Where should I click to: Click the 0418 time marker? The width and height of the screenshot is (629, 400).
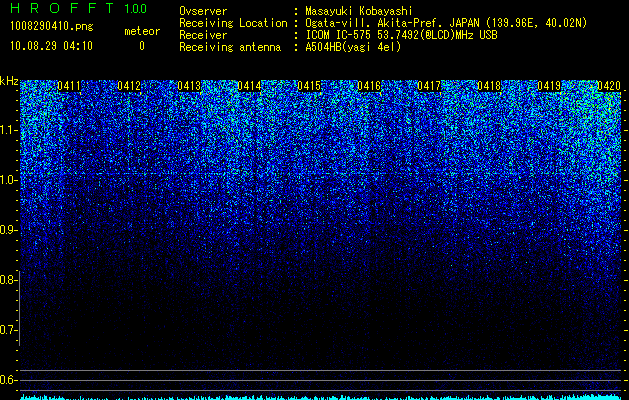[x=489, y=86]
